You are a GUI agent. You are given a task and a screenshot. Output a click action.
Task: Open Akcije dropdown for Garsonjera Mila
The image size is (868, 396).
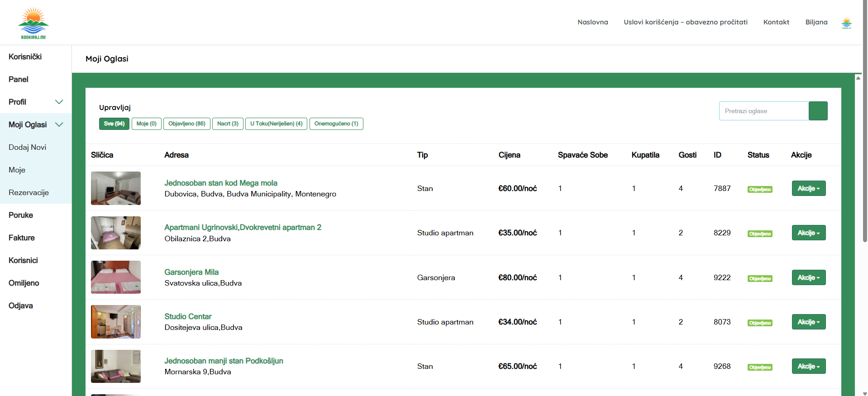[x=808, y=277]
